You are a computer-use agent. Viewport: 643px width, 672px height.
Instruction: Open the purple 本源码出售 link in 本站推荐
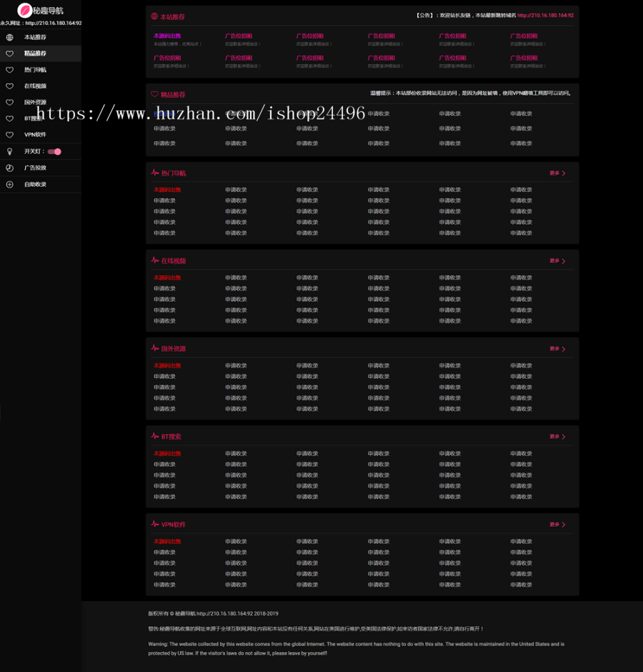tap(167, 36)
